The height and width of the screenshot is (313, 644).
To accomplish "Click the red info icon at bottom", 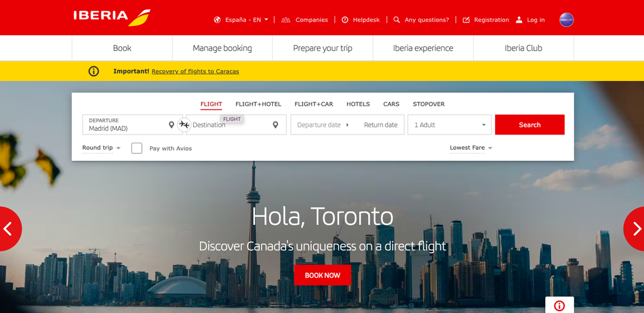I will pos(559,305).
